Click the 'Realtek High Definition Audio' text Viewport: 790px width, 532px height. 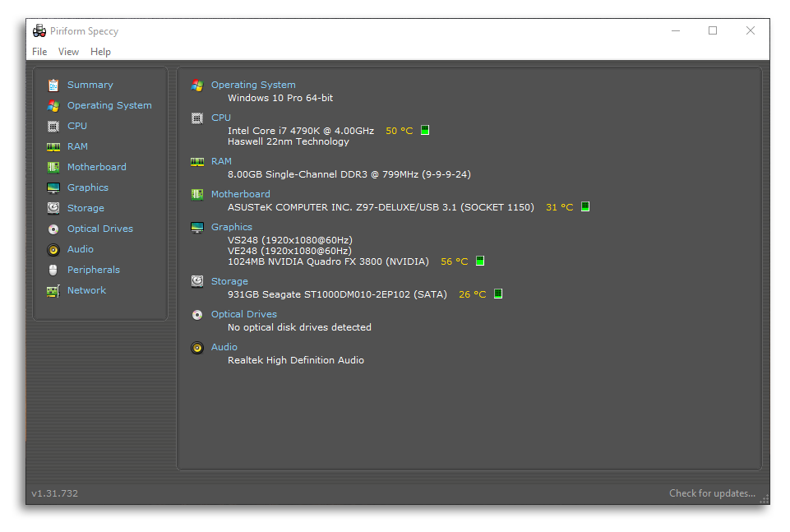[296, 360]
